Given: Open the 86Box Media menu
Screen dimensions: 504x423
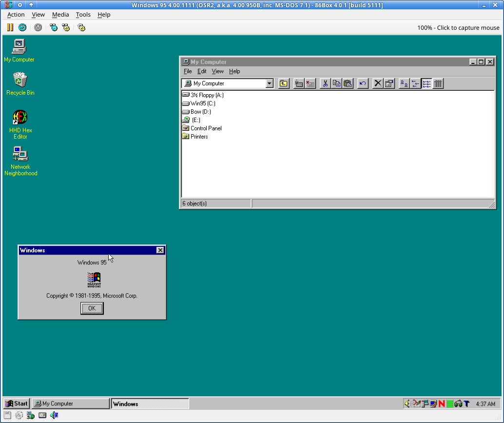Looking at the screenshot, I should 60,15.
